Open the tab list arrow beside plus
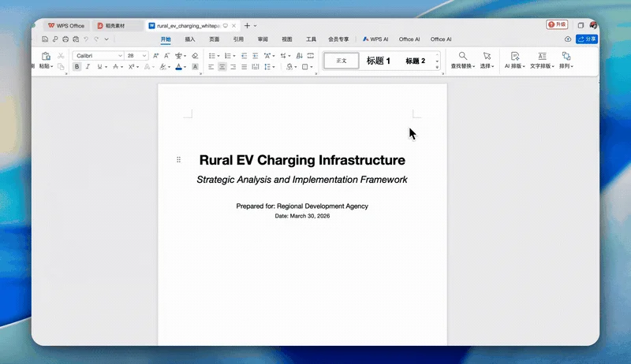 point(255,26)
